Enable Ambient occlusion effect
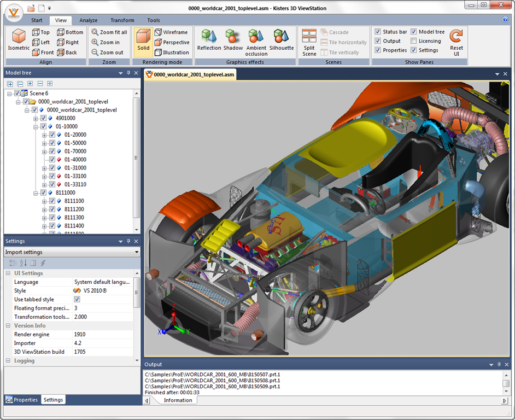515x420 pixels. tap(256, 43)
